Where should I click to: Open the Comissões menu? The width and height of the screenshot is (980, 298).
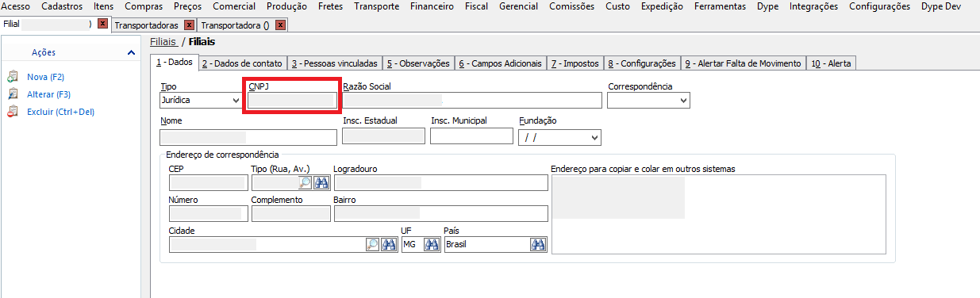point(572,6)
